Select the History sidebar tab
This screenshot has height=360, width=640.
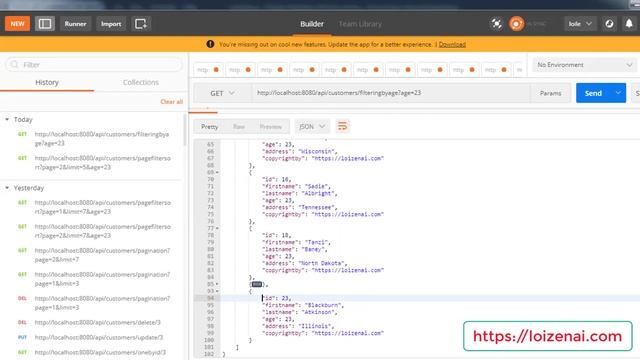[x=47, y=82]
